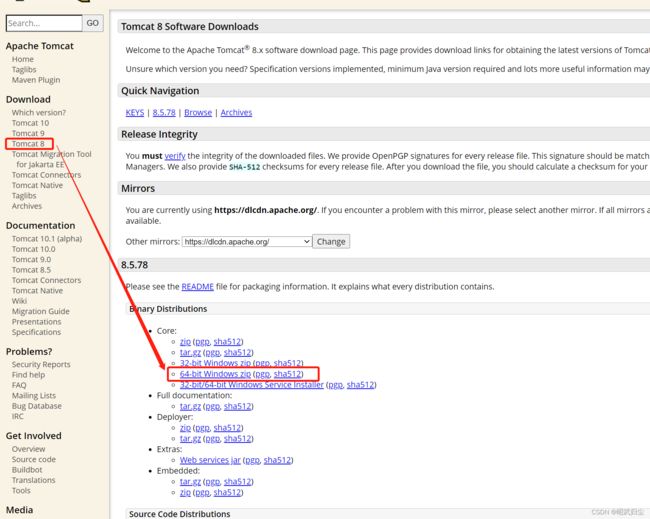Open pgp signature for Embedded zip

coord(202,492)
